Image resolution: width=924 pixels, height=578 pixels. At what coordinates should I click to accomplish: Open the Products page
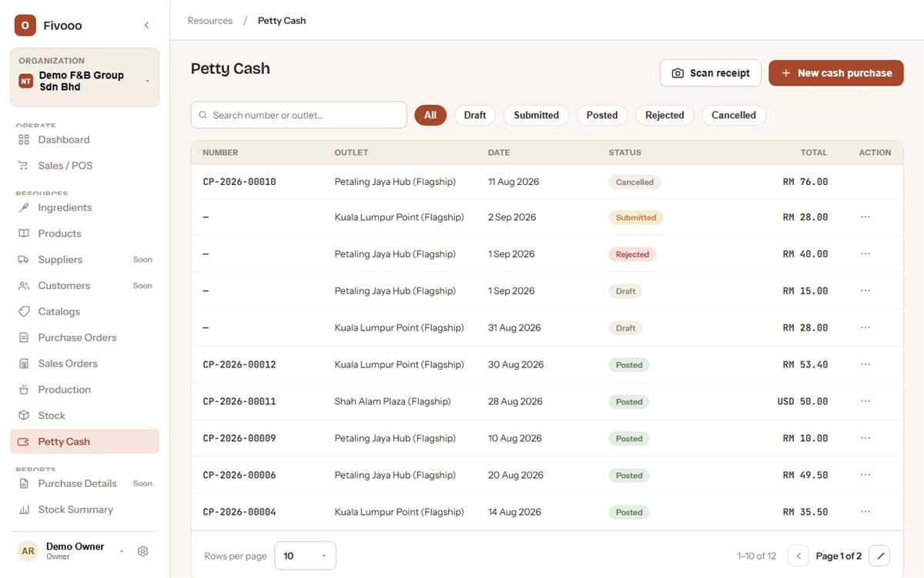tap(85, 234)
